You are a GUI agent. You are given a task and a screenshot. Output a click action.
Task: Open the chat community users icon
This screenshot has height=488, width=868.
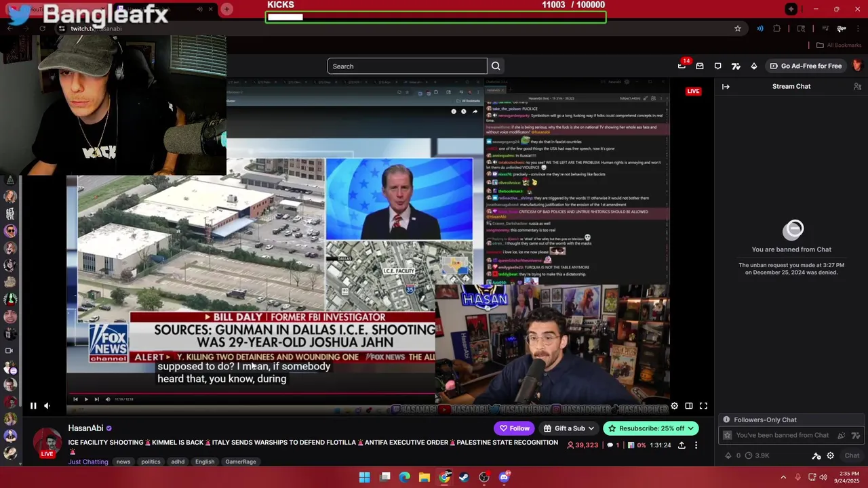pyautogui.click(x=857, y=86)
